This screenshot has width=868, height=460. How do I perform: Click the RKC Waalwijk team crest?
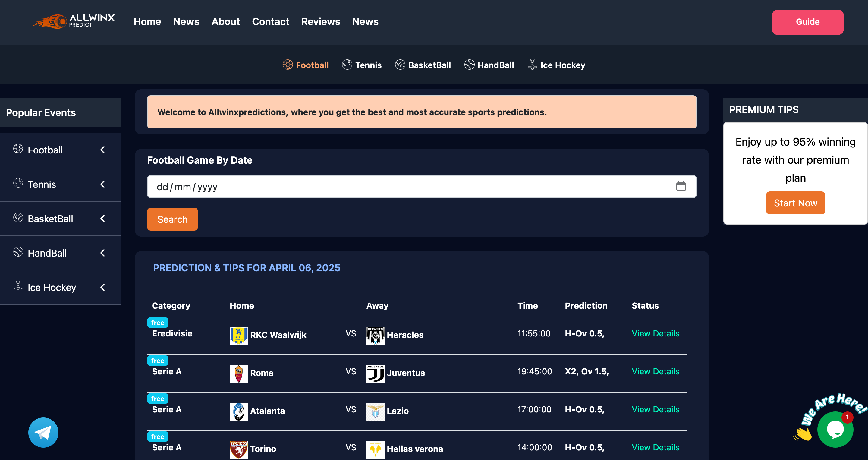(239, 336)
